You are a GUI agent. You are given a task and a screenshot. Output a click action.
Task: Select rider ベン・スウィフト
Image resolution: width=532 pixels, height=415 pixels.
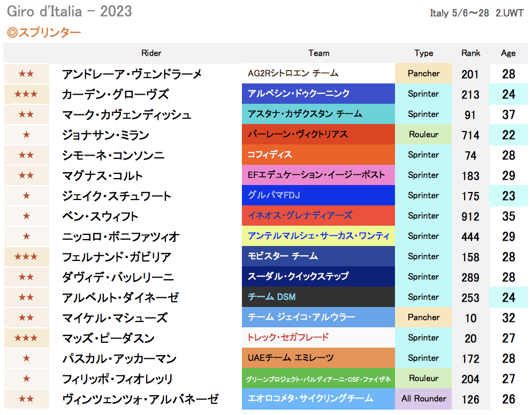(100, 216)
